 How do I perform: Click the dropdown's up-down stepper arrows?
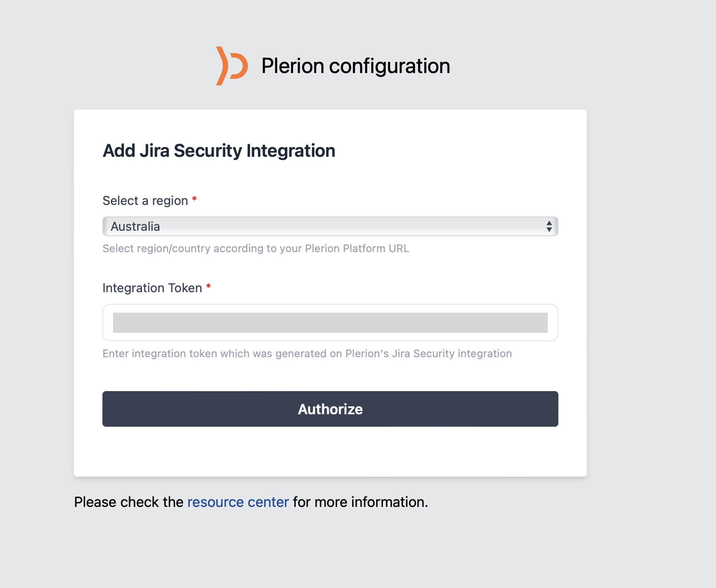pyautogui.click(x=549, y=226)
